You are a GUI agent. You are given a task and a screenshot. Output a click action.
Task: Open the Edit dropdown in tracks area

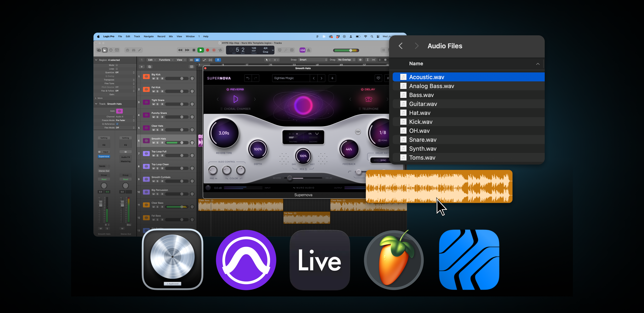152,60
